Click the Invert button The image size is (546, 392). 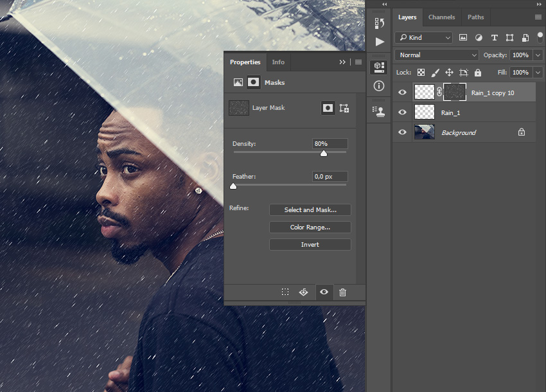[x=310, y=245]
